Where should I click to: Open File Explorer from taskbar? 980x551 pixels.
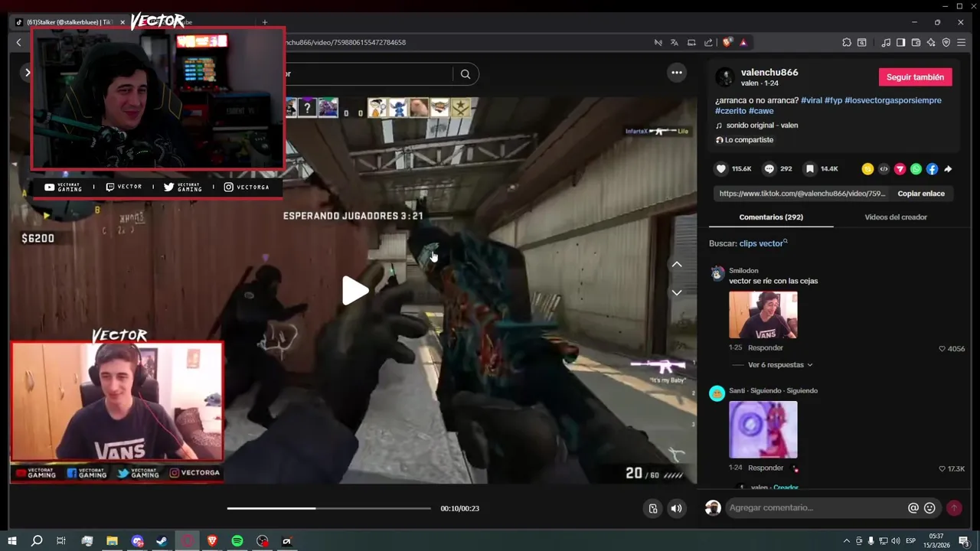click(x=112, y=541)
